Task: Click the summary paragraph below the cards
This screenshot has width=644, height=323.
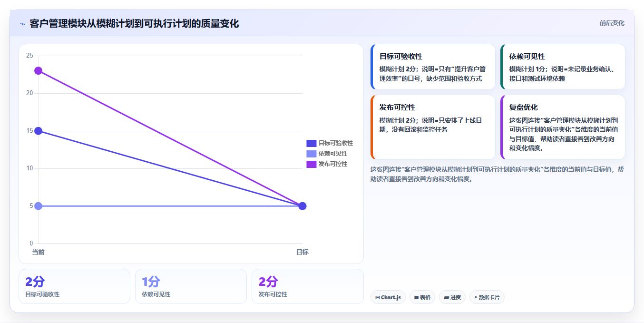Action: pos(497,174)
